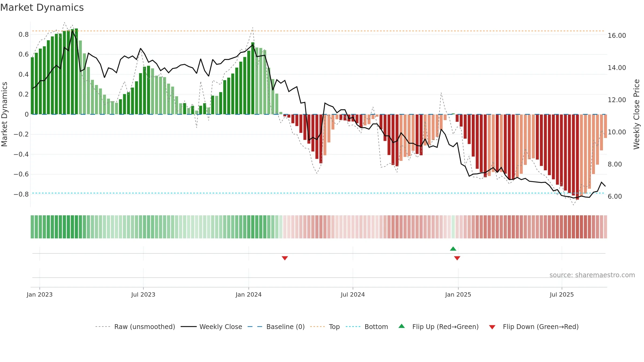Screen dimensions: 644x362
Task: Click the red triangle icon in the legend
Action: coord(492,327)
